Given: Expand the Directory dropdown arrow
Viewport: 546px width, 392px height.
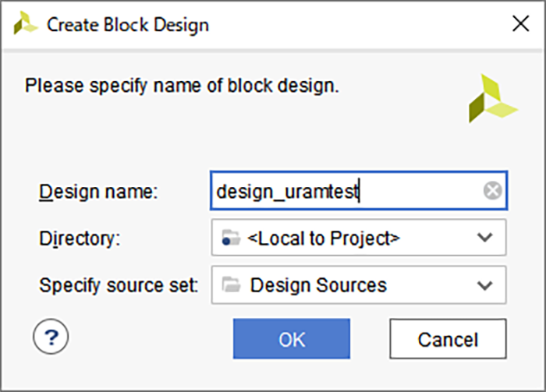Looking at the screenshot, I should click(484, 238).
